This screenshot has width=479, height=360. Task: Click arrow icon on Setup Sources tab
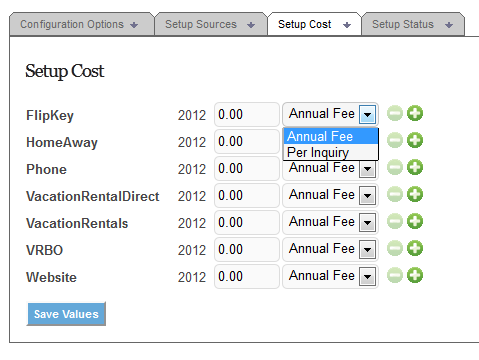[251, 25]
